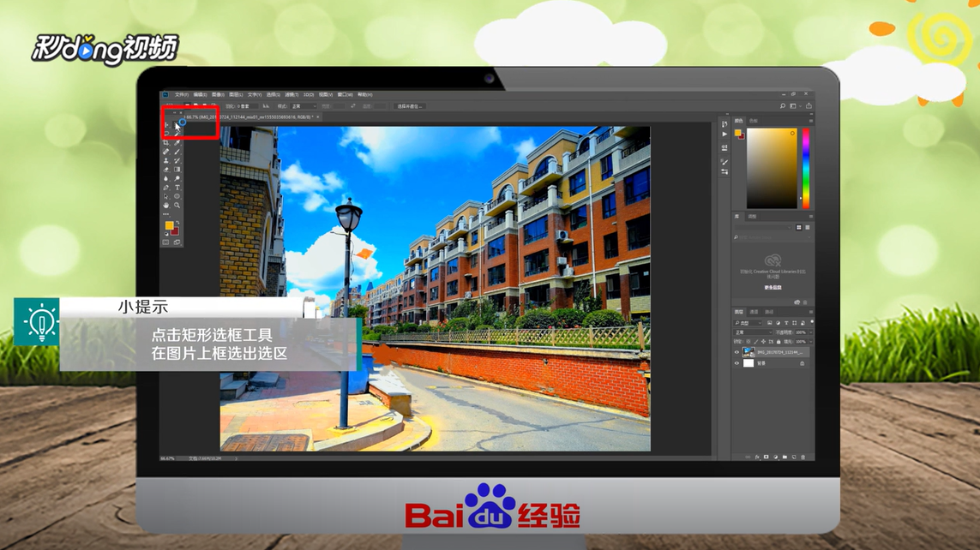Open the Color panel flyout menu

pos(810,121)
